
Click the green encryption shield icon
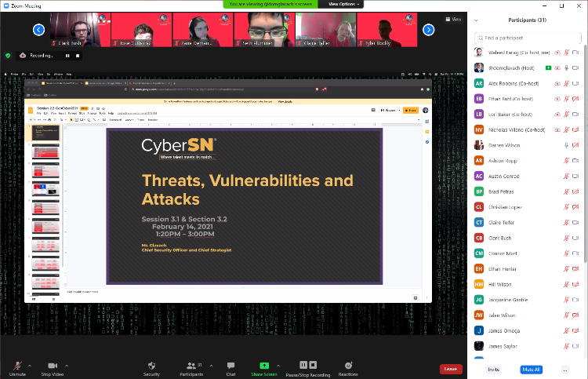[8, 56]
